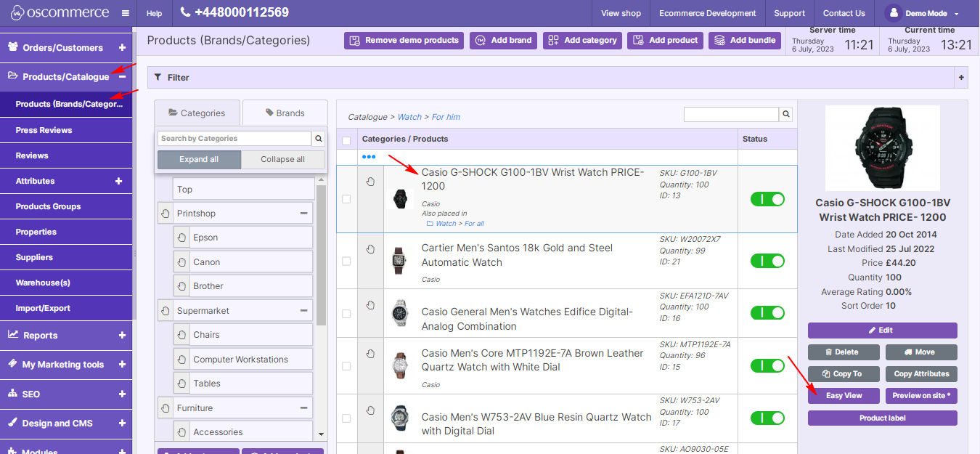
Task: Expand the SEO sidebar section
Action: pos(122,394)
